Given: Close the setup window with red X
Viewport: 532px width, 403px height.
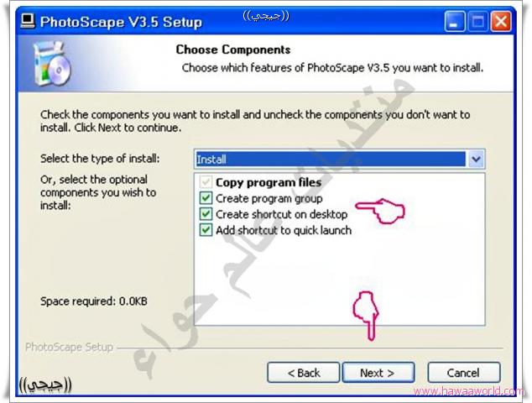Looking at the screenshot, I should pos(501,22).
